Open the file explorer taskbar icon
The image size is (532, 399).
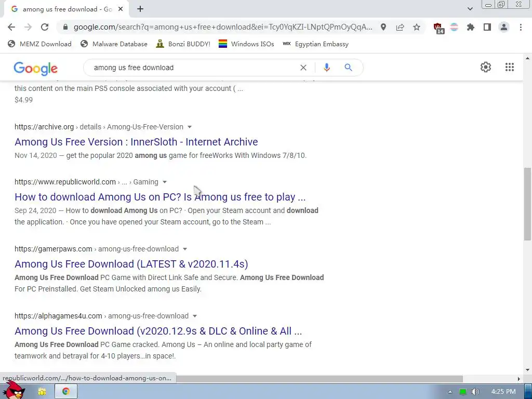point(42,392)
